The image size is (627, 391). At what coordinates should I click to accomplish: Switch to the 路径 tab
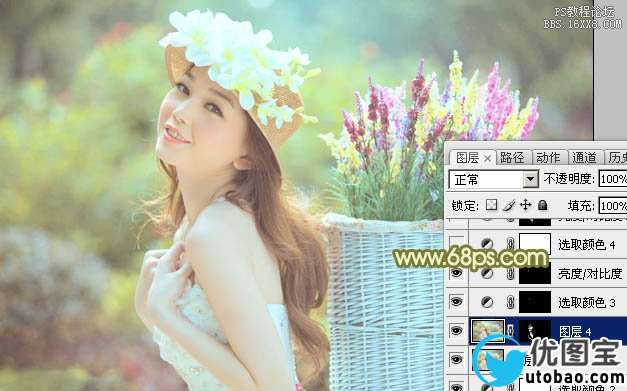[x=512, y=158]
